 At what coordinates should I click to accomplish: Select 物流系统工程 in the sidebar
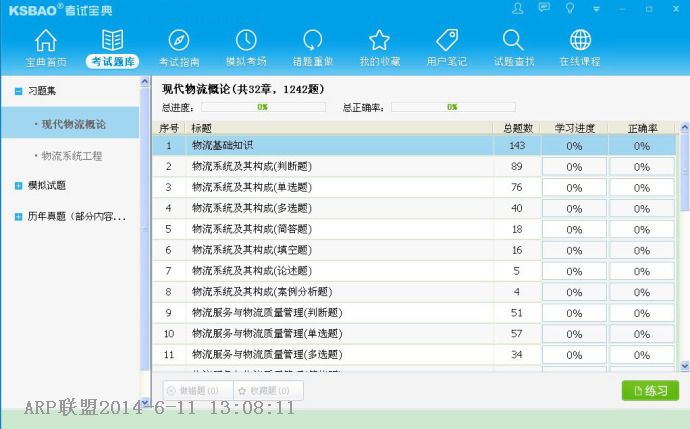70,155
